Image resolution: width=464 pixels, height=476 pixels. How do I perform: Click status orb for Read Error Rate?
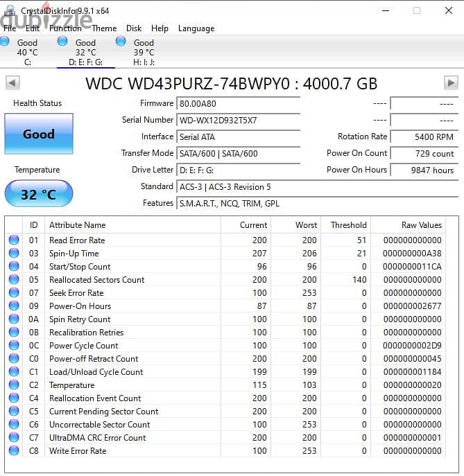[14, 240]
